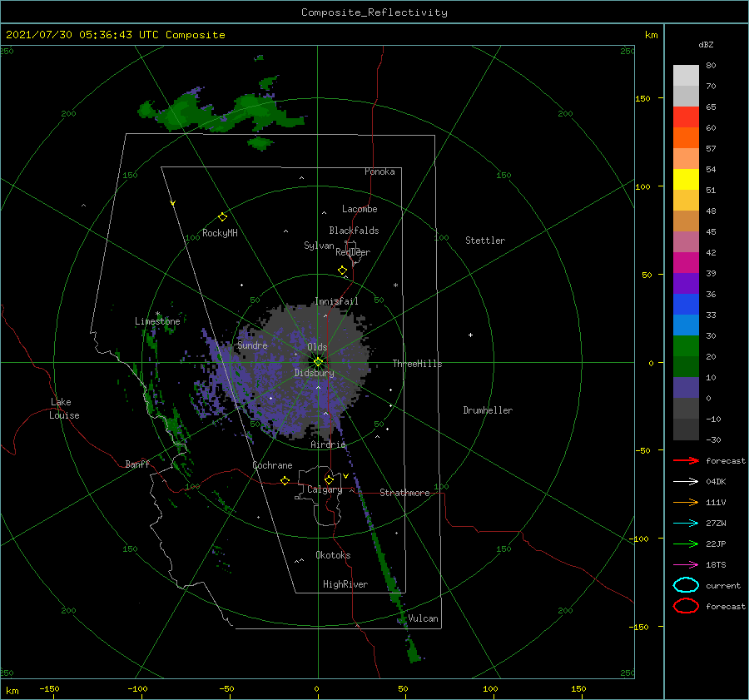Click the ThreeHills label
Image resolution: width=749 pixels, height=700 pixels.
[x=417, y=364]
